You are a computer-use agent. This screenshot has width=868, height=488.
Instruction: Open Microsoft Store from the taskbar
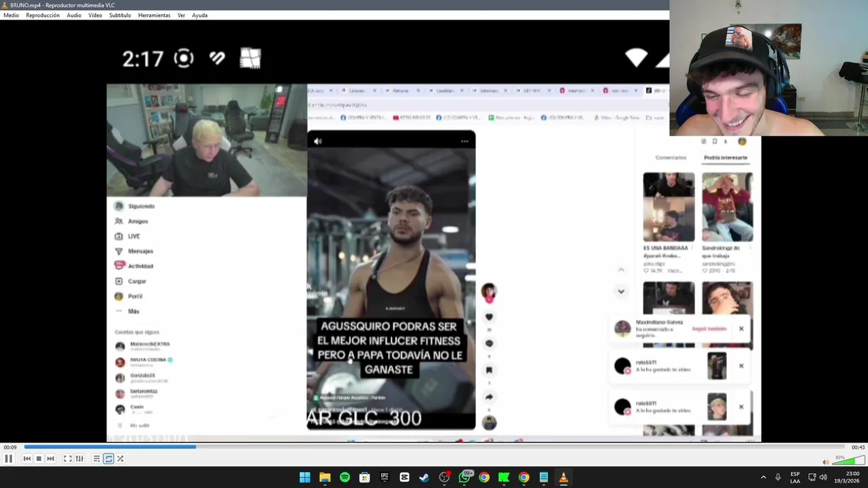pyautogui.click(x=364, y=477)
